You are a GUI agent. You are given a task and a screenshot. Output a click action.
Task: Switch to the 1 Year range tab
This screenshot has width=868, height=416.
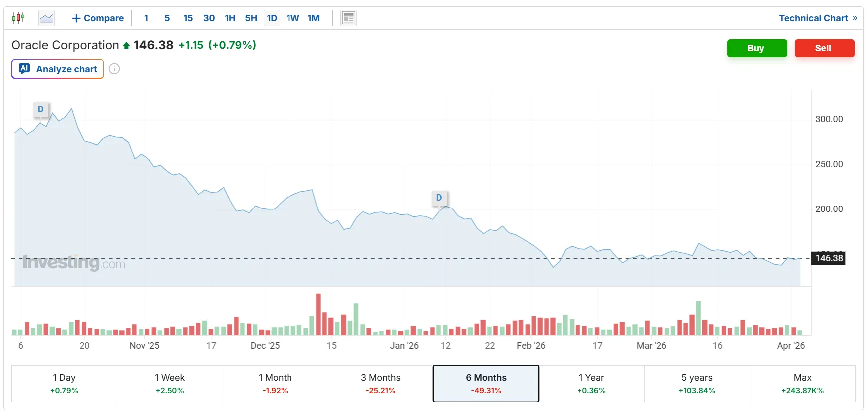[x=591, y=383]
